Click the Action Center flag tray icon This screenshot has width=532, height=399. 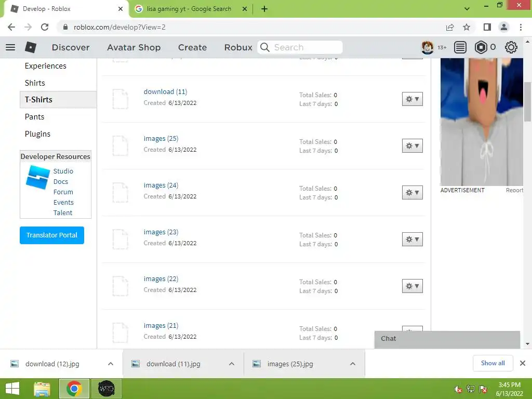coord(483,389)
